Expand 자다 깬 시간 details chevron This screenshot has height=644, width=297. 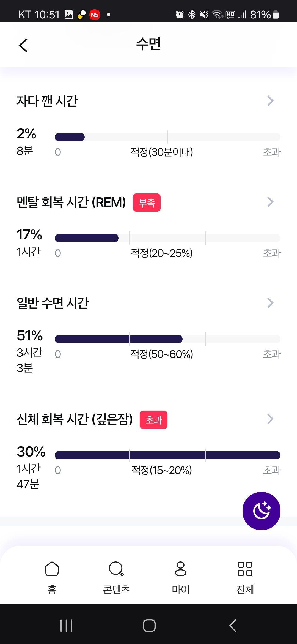pyautogui.click(x=270, y=101)
